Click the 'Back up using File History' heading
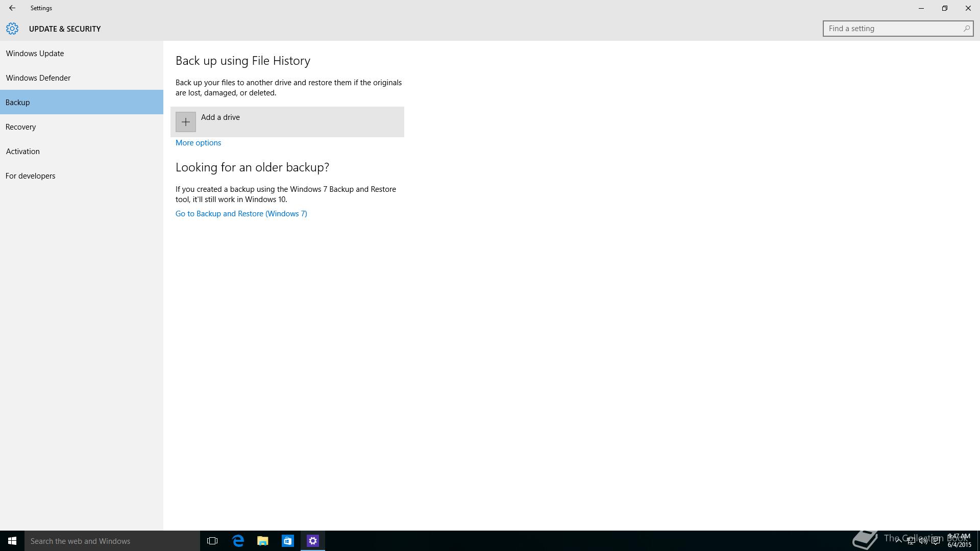 pos(243,61)
